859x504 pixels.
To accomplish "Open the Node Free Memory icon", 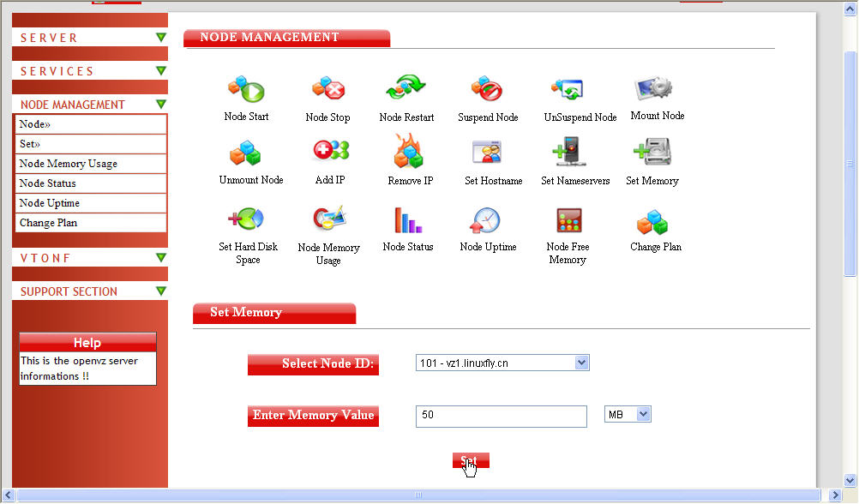I will click(x=568, y=220).
